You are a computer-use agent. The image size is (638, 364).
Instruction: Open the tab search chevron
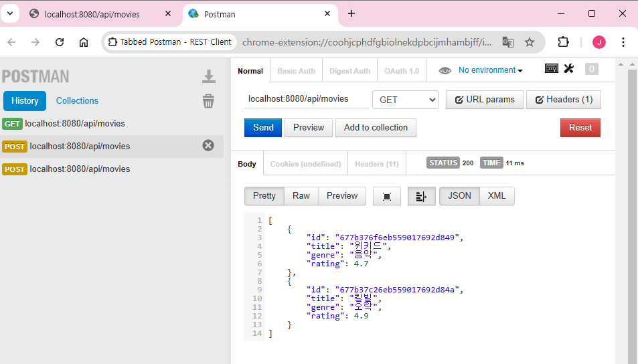click(10, 14)
